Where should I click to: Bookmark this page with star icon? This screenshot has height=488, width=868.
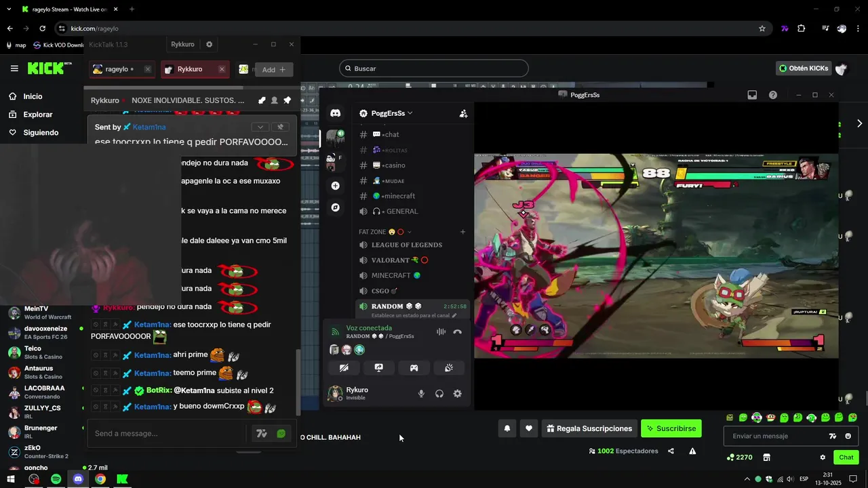pos(762,28)
